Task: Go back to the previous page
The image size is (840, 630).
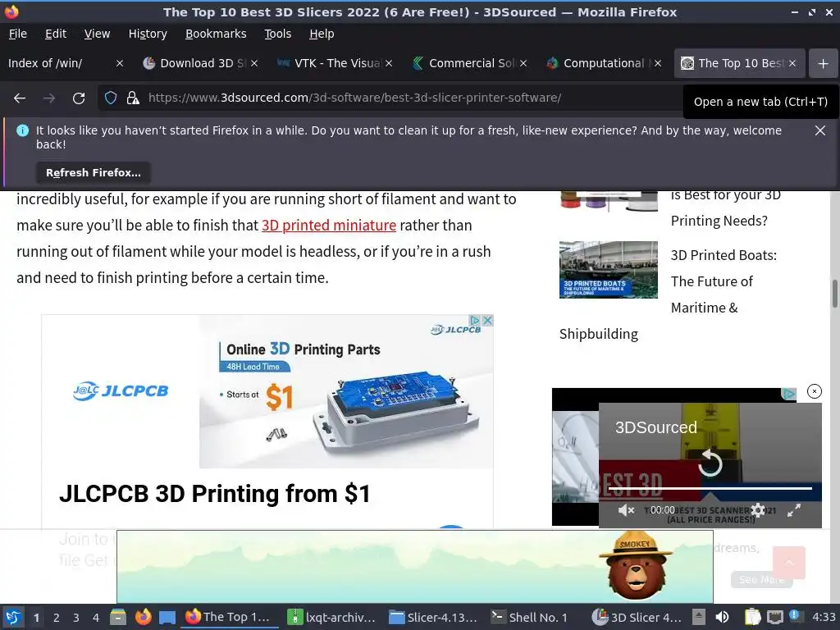Action: [20, 98]
